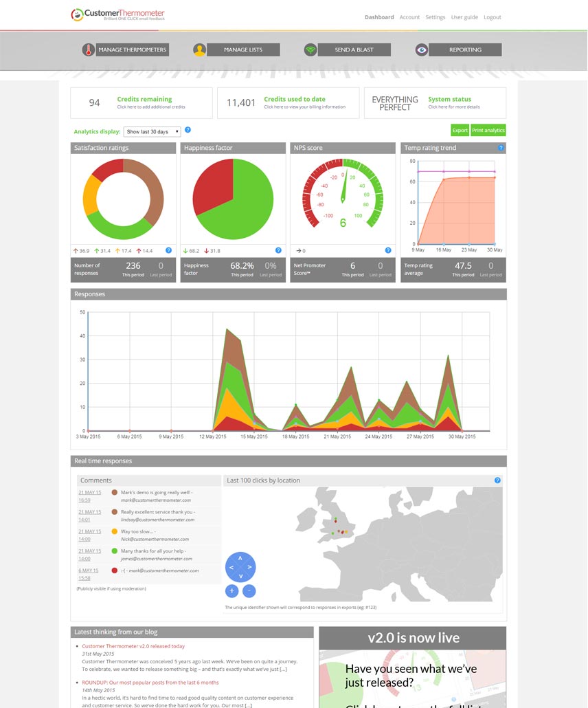
Task: Click the 47.5 temp rating average value
Action: click(463, 265)
